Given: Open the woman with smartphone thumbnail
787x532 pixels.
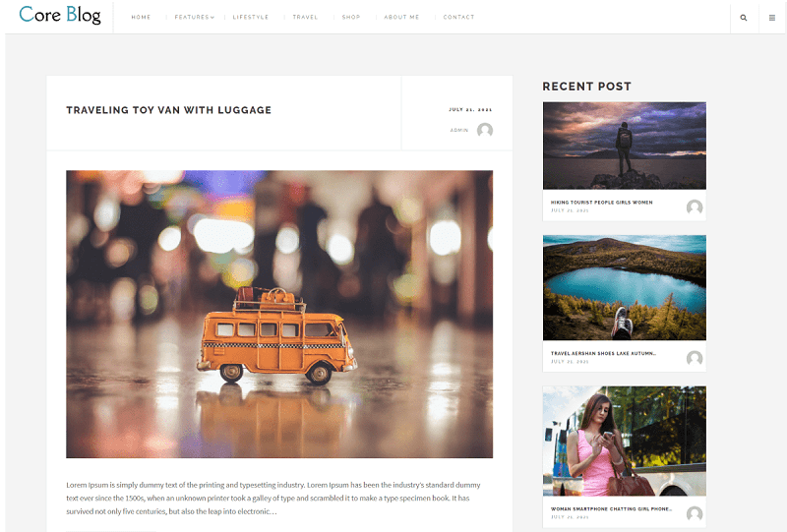Looking at the screenshot, I should [x=625, y=441].
